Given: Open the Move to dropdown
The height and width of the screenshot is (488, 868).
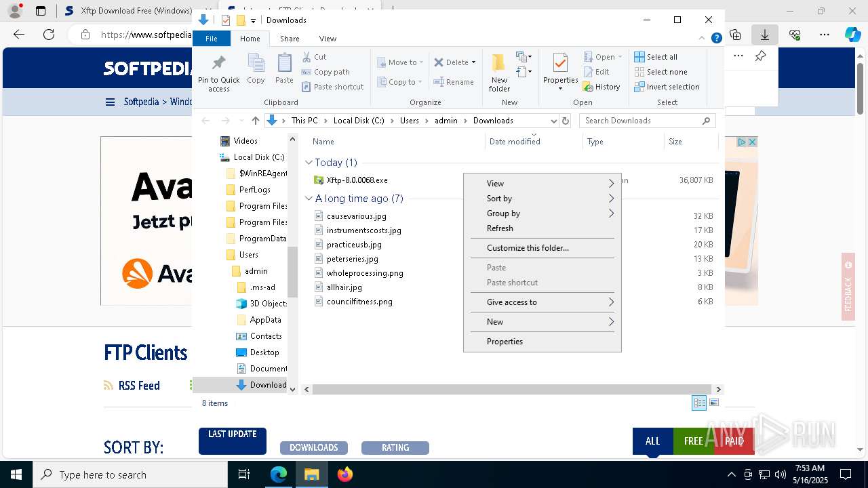Looking at the screenshot, I should pyautogui.click(x=400, y=62).
